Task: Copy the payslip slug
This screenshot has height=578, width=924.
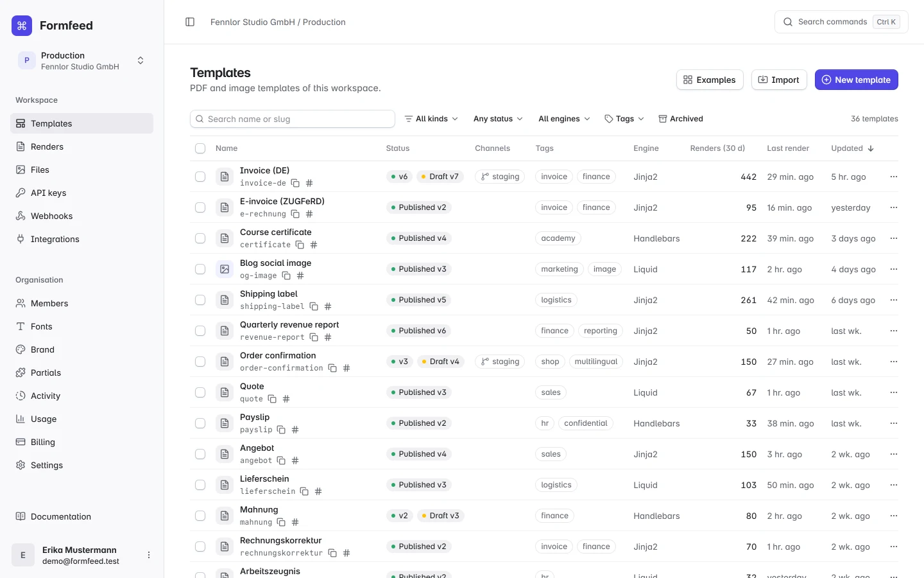Action: coord(281,430)
